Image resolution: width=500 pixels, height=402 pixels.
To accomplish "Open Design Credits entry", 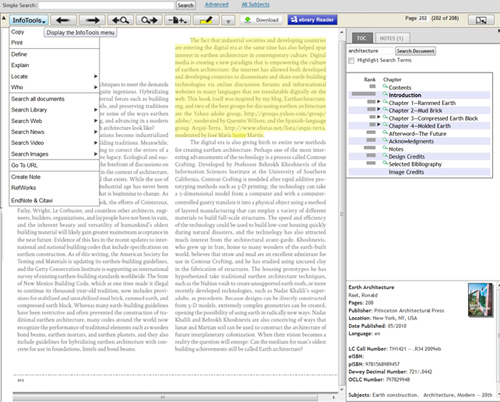I will point(407,157).
